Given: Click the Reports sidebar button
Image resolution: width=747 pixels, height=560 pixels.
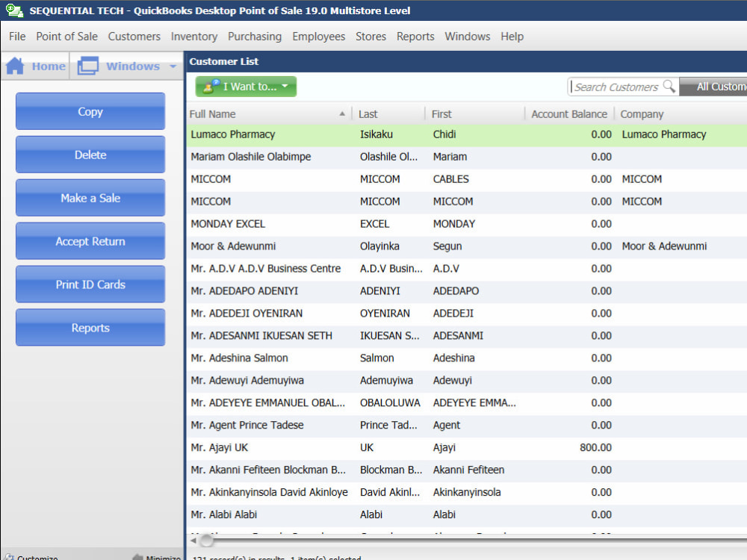Looking at the screenshot, I should coord(90,328).
